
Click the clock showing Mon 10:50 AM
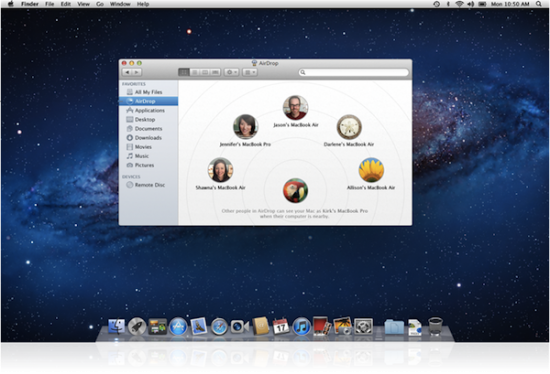[510, 4]
